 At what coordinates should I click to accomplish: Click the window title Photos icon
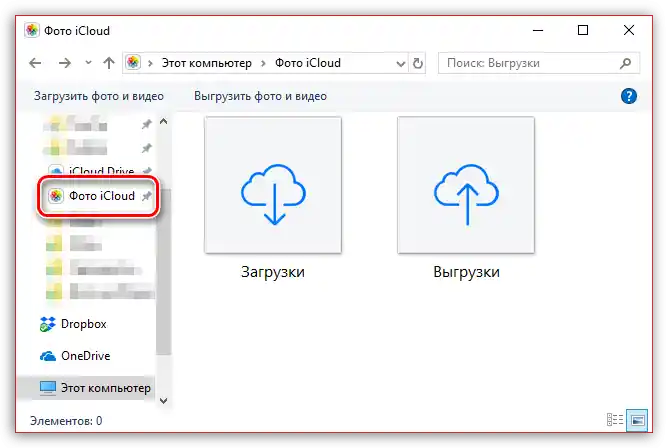(x=32, y=31)
